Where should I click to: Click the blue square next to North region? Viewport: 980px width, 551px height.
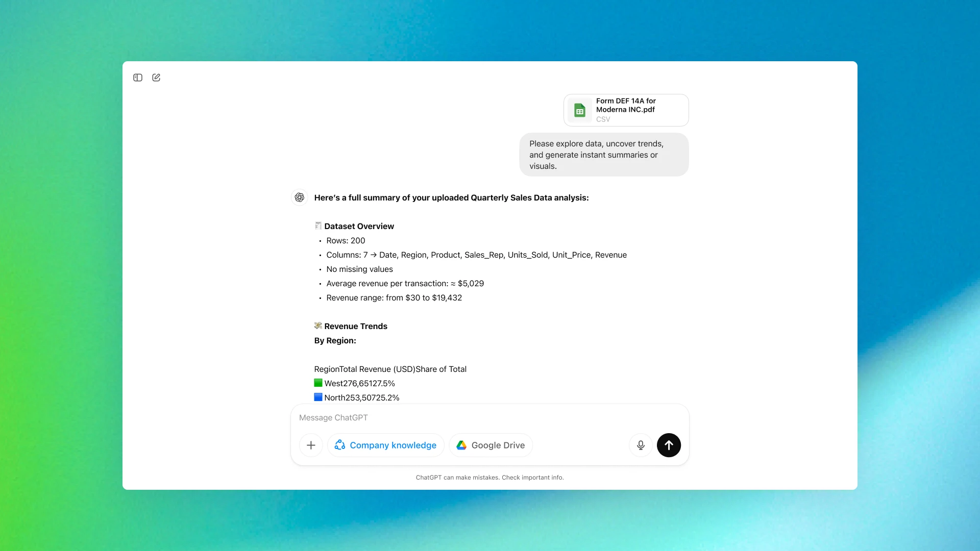tap(318, 396)
